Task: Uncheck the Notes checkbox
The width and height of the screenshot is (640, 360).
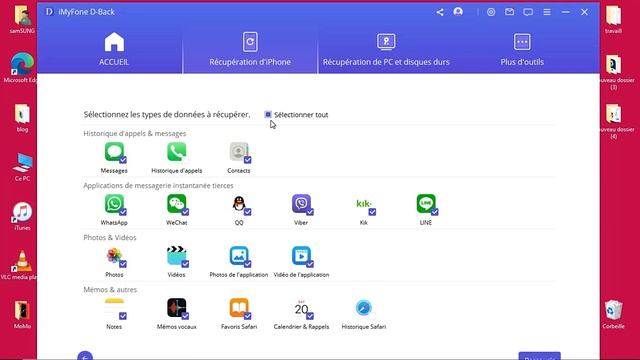Action: point(123,316)
